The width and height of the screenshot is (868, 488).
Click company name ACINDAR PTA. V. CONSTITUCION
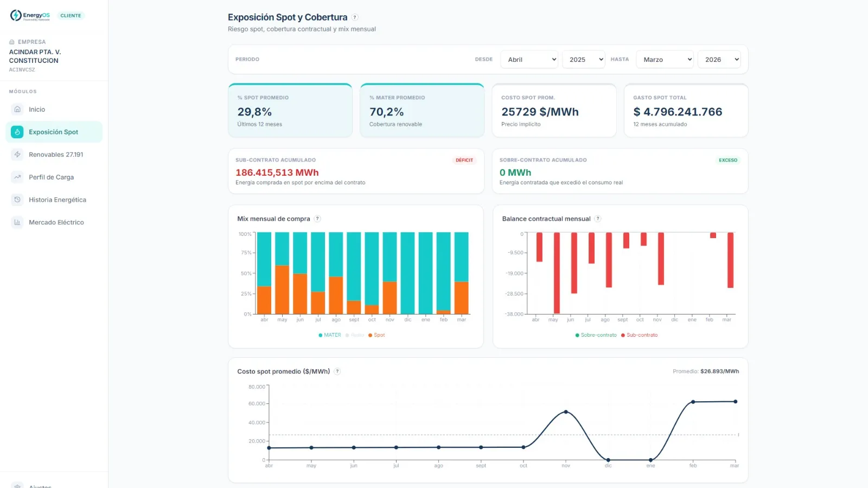35,56
